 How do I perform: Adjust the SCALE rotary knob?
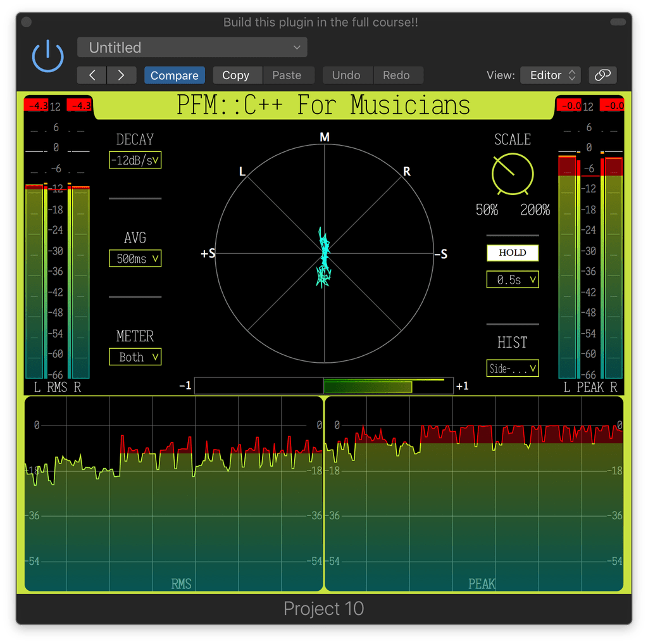tap(513, 174)
